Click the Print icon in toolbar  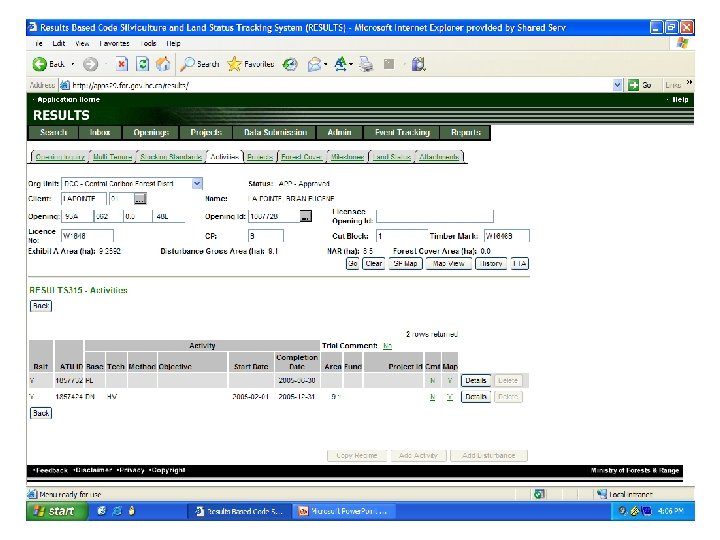[x=366, y=64]
